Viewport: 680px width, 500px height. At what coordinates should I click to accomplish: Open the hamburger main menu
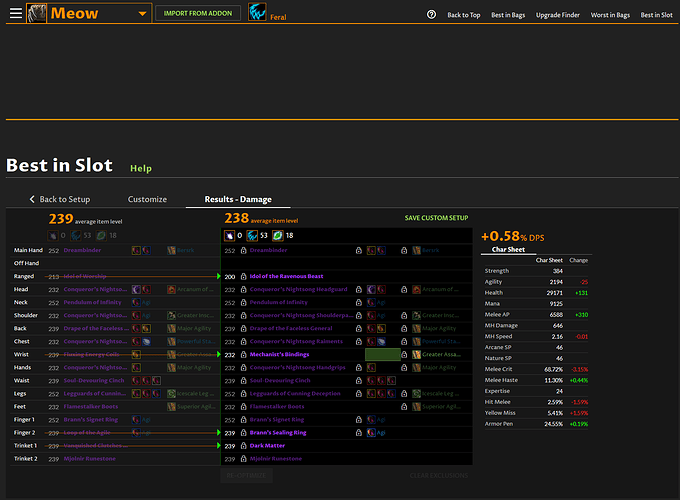click(16, 13)
